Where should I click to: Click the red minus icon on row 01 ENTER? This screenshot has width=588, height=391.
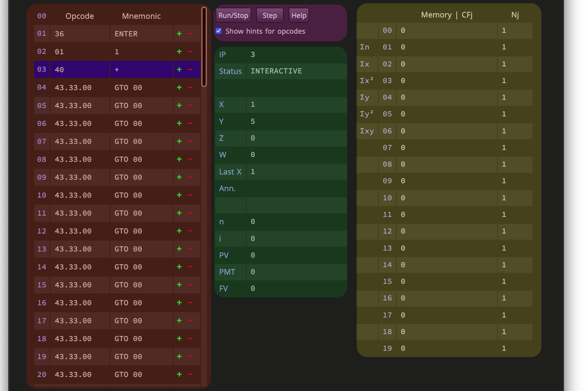[x=190, y=34]
